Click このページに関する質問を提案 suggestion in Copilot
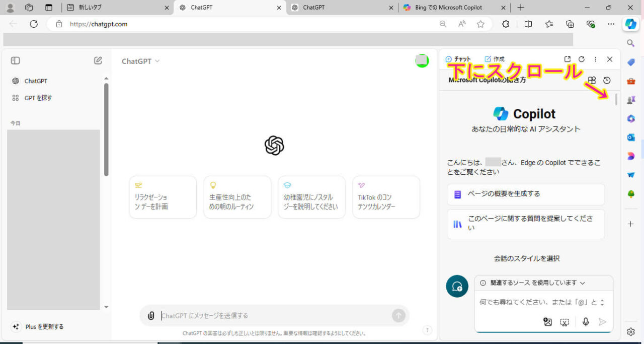The width and height of the screenshot is (644, 344). (526, 224)
